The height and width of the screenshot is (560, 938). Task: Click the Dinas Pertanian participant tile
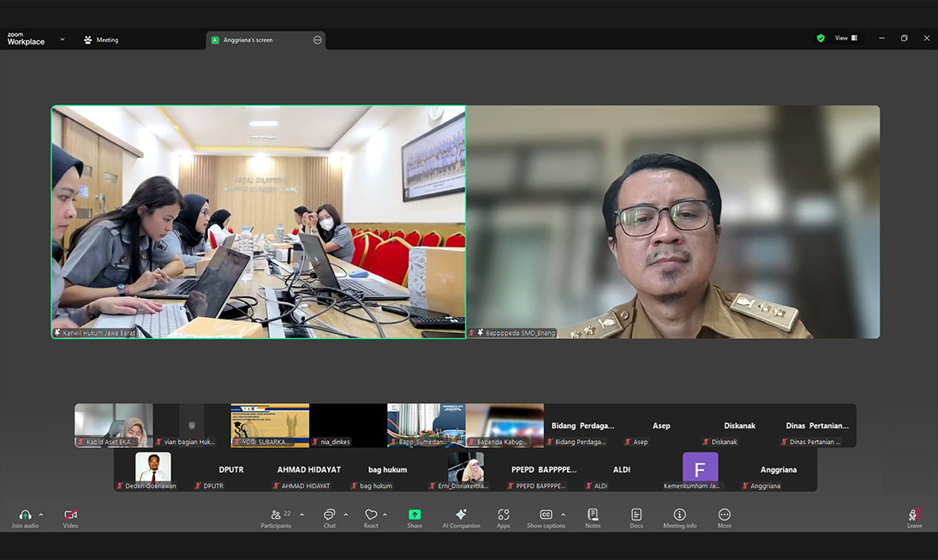coord(817,426)
